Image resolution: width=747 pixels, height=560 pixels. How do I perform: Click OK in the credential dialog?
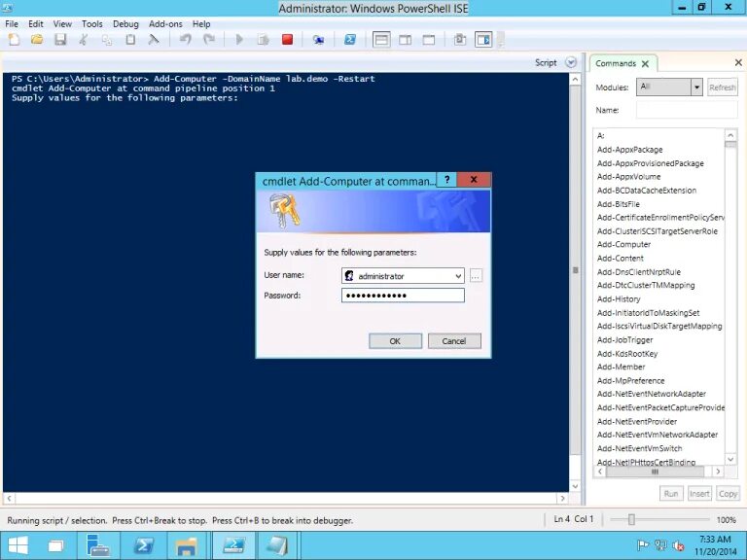pos(395,341)
